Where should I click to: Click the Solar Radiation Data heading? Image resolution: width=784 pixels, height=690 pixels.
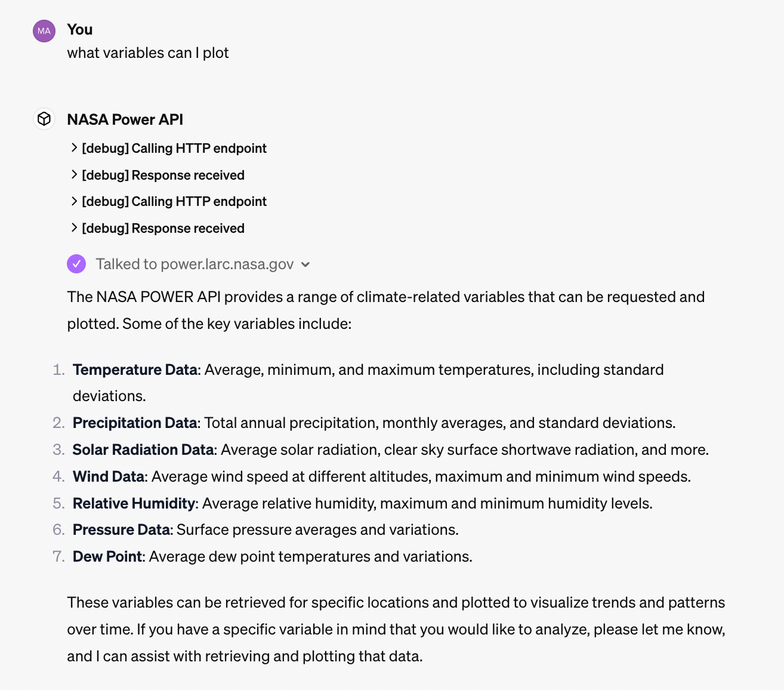pyautogui.click(x=143, y=449)
